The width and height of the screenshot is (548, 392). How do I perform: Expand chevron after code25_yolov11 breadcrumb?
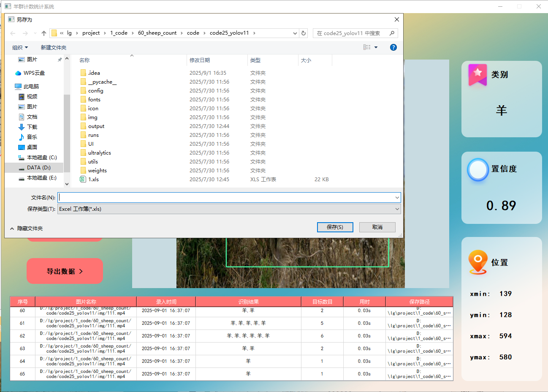coord(254,33)
